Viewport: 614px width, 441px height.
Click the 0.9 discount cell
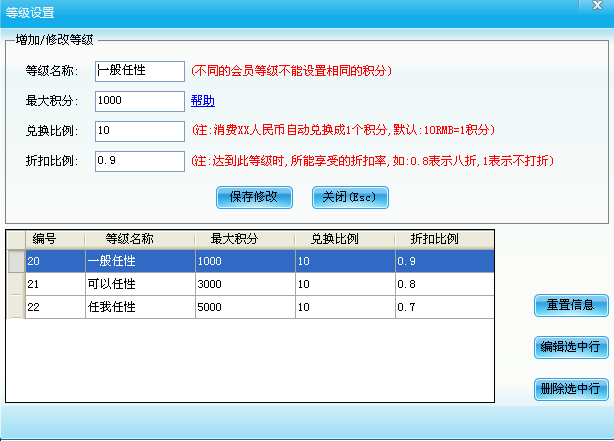click(444, 261)
